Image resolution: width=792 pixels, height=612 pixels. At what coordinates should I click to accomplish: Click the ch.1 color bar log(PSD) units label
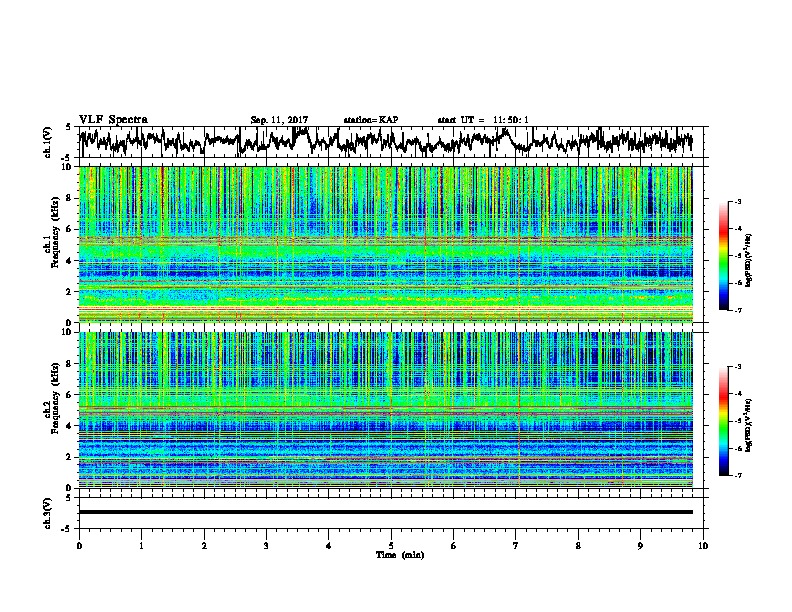point(749,260)
